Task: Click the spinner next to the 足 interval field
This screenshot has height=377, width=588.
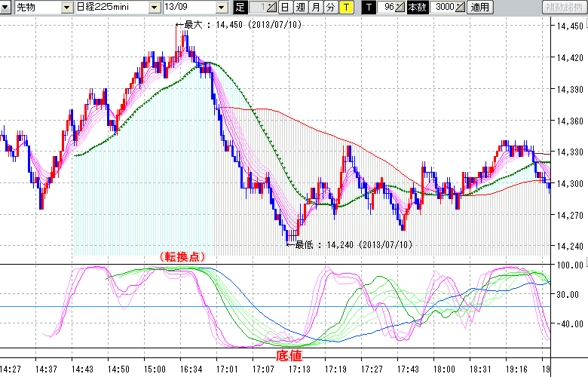Action: pos(272,8)
